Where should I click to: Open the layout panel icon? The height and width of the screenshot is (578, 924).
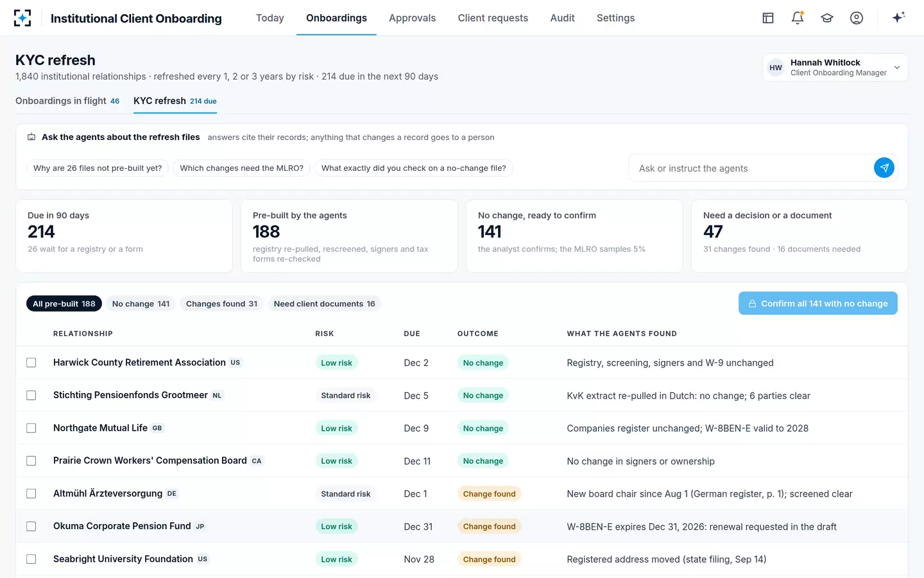(768, 18)
